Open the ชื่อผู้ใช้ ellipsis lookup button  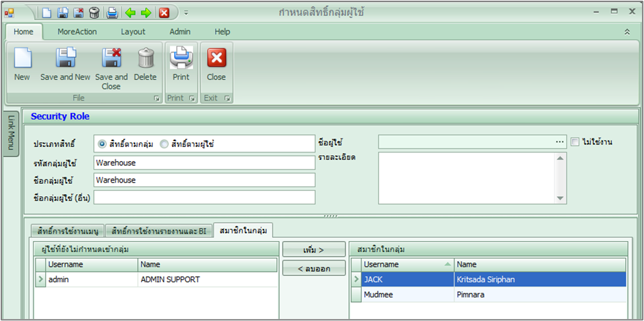pos(559,142)
